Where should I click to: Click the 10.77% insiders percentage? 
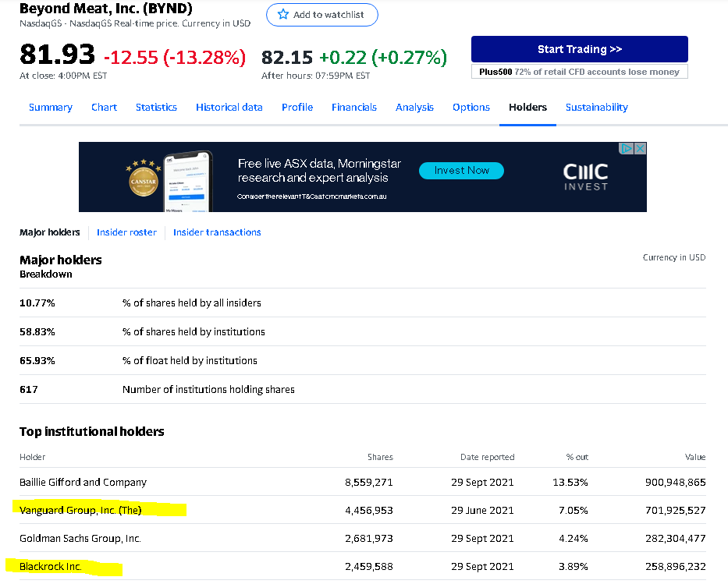point(37,303)
